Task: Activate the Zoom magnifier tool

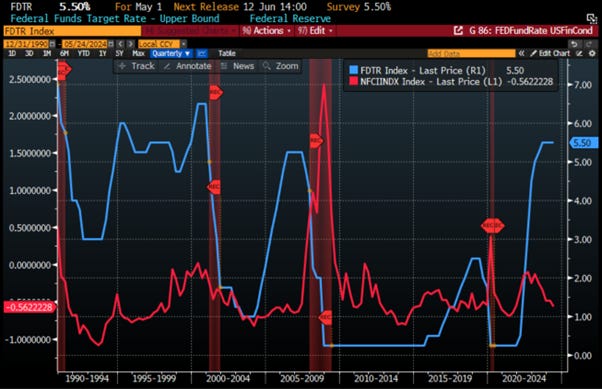Action: pyautogui.click(x=281, y=66)
